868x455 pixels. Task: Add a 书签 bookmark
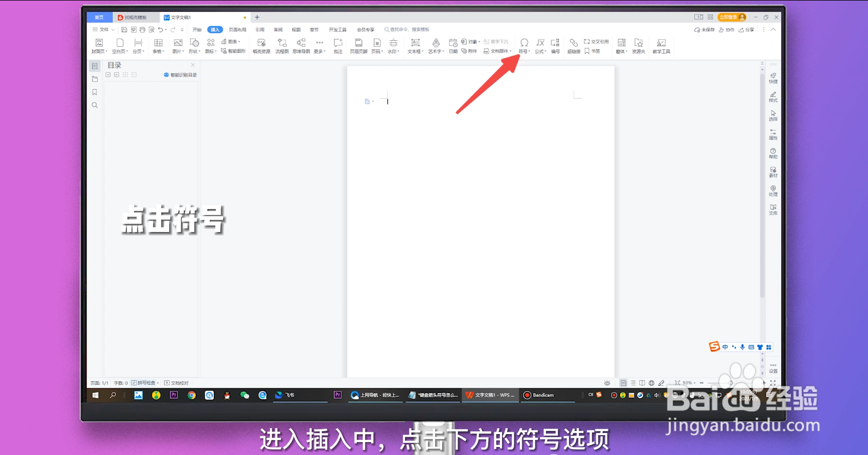pos(593,51)
